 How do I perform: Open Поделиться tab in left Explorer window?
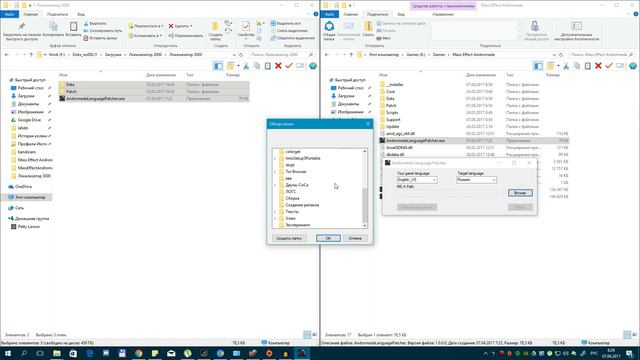pyautogui.click(x=57, y=14)
